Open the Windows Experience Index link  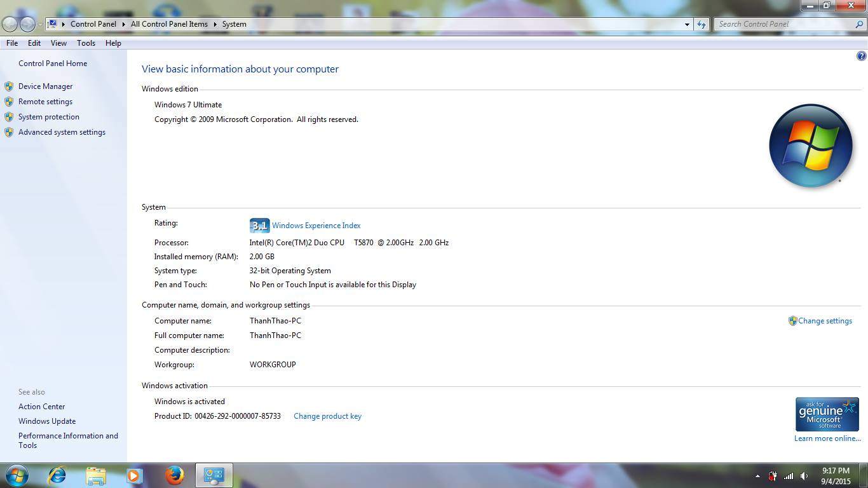pyautogui.click(x=316, y=226)
